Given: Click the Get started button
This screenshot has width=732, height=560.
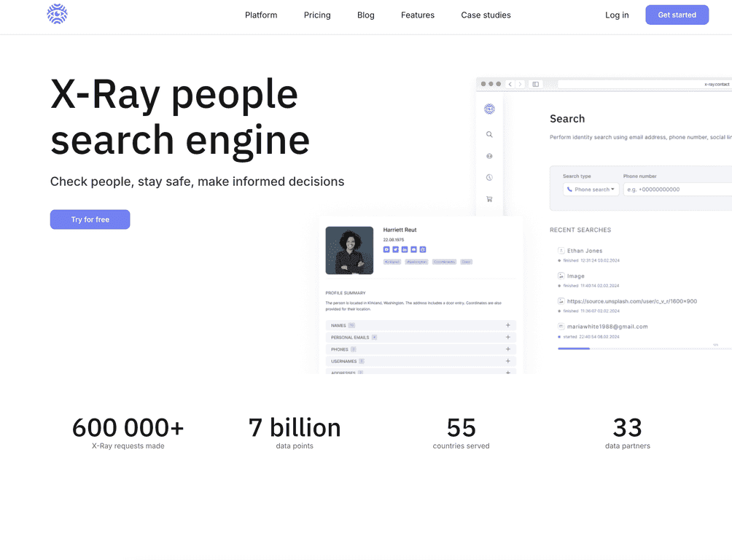Looking at the screenshot, I should click(x=677, y=14).
